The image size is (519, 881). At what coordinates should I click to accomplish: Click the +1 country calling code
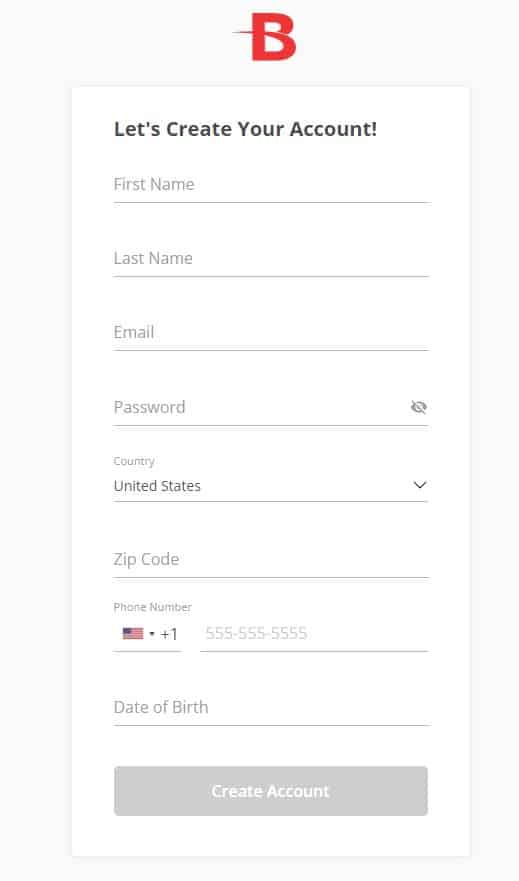(169, 634)
